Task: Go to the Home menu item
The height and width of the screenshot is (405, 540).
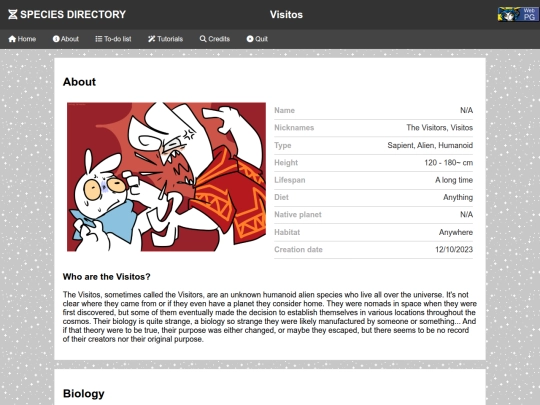Action: pyautogui.click(x=22, y=39)
